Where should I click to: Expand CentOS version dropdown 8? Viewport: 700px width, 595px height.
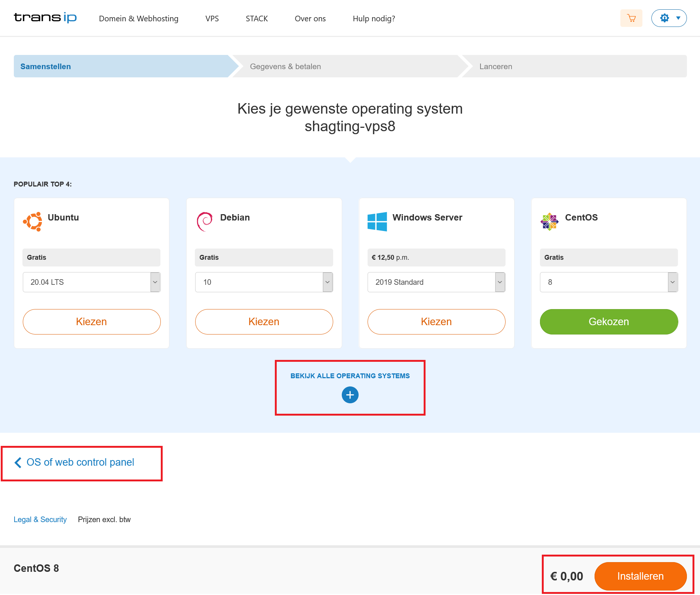click(x=609, y=282)
